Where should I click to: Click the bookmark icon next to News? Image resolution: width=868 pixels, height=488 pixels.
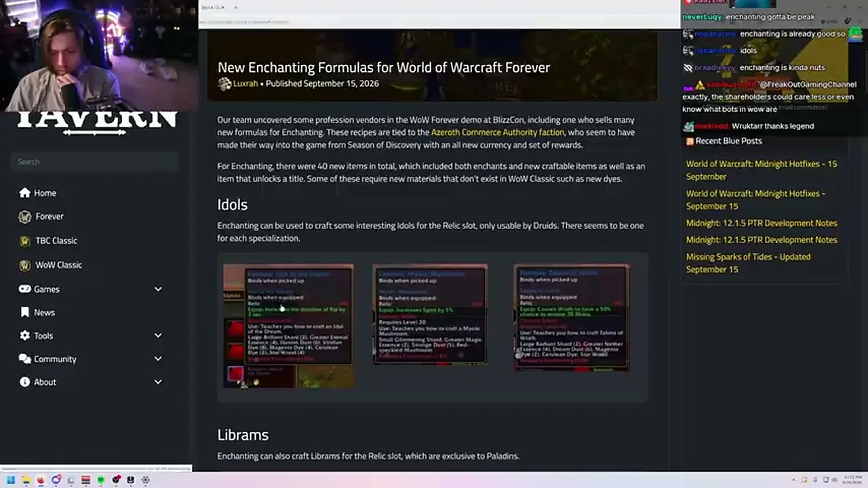click(25, 312)
